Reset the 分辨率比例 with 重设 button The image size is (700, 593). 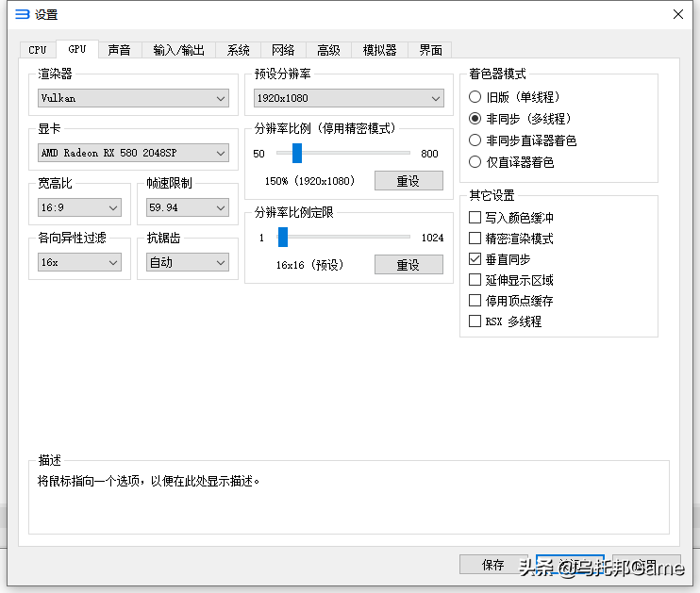pos(408,181)
